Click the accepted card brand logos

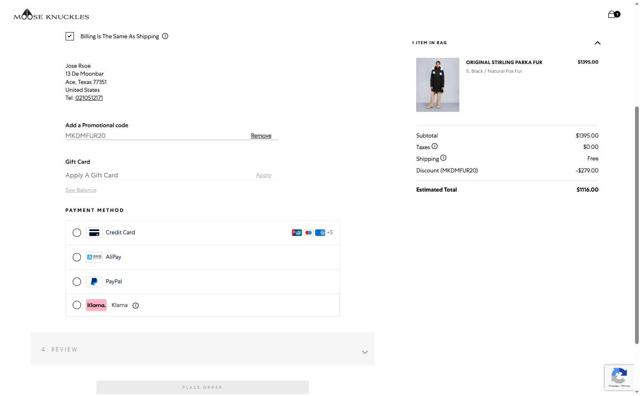312,233
